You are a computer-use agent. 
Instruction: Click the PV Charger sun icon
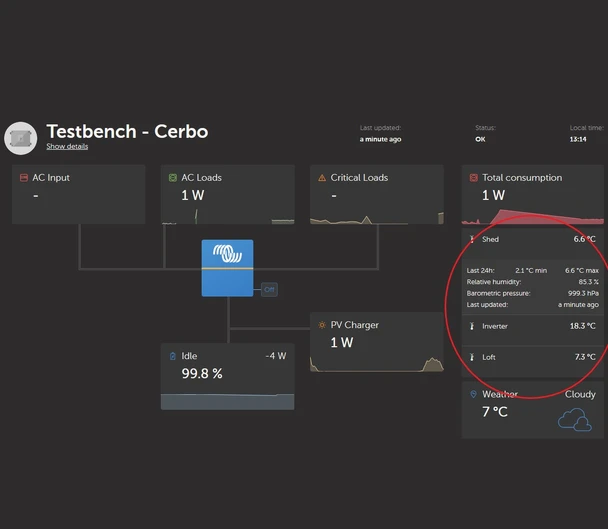(322, 325)
